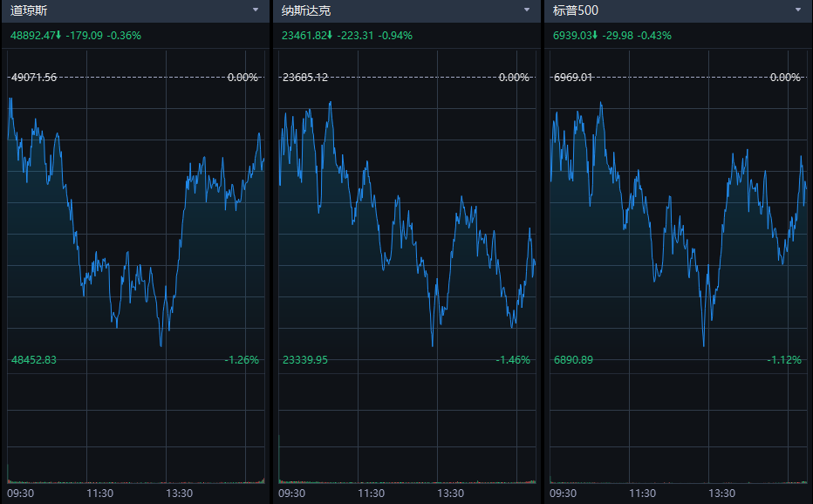Click the Dow change percentage -0.36%
Viewport: 813px width, 504px height.
coord(124,36)
